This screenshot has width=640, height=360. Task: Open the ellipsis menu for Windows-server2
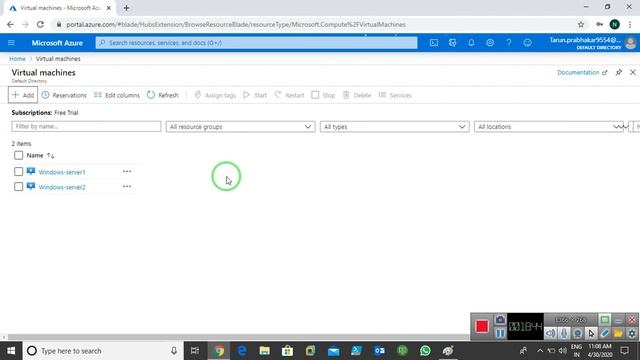point(127,187)
